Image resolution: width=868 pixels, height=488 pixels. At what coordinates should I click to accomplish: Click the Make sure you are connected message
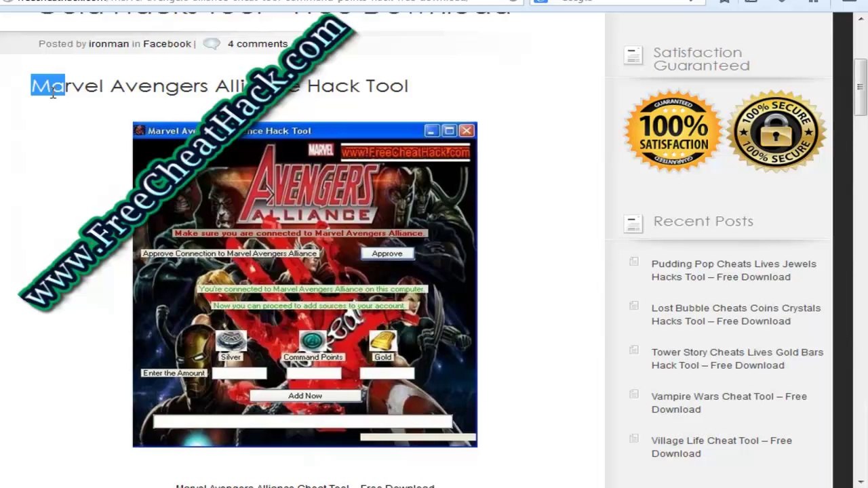coord(299,233)
